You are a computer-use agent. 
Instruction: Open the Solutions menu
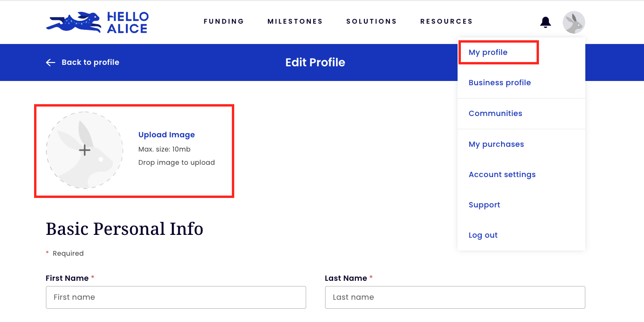pyautogui.click(x=371, y=21)
